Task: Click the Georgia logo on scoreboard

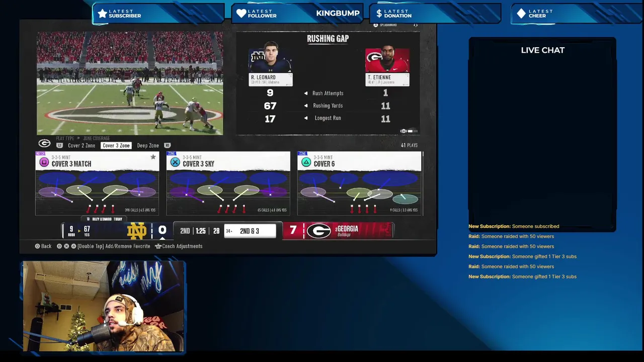Action: pyautogui.click(x=318, y=231)
